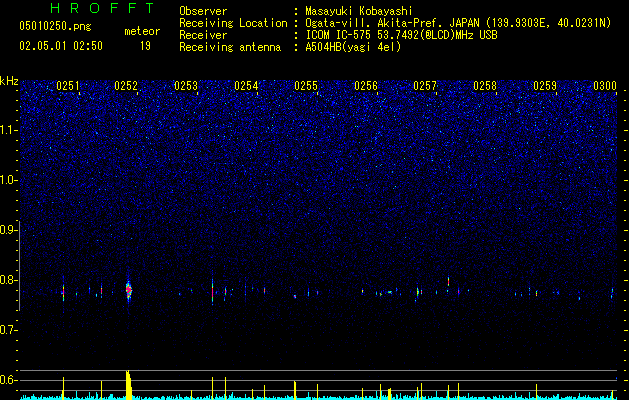Click the tall yellow intensity peak at 0252
The height and width of the screenshot is (400, 629).
(x=128, y=384)
